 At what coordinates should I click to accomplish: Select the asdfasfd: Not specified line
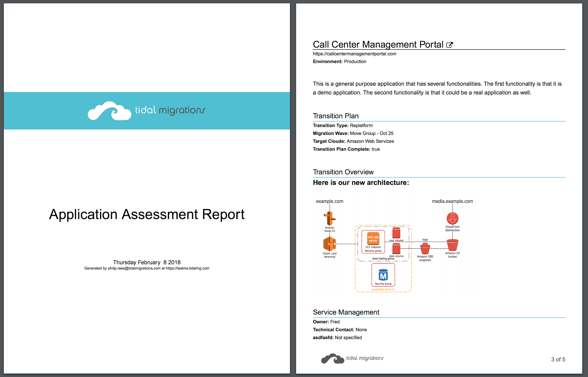(337, 338)
